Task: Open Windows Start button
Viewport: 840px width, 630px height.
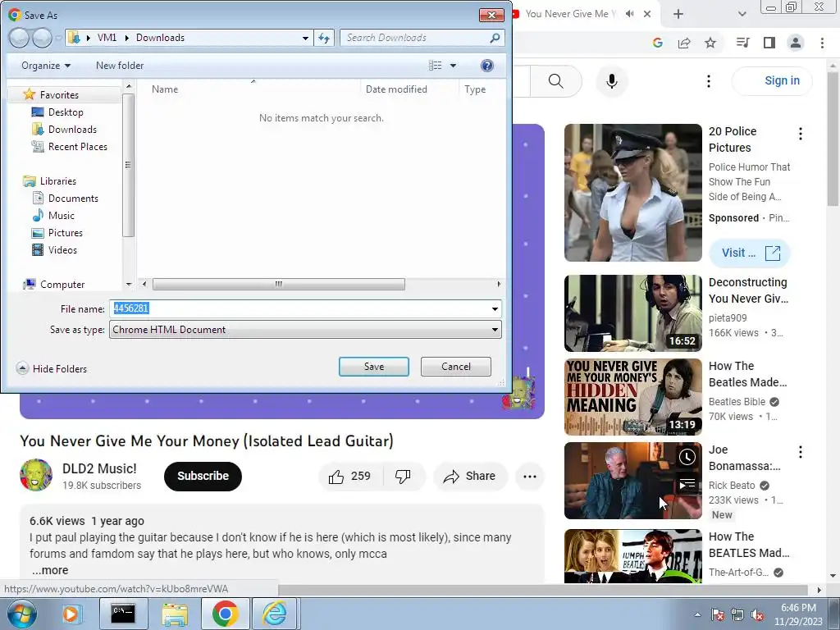Action: 21,614
